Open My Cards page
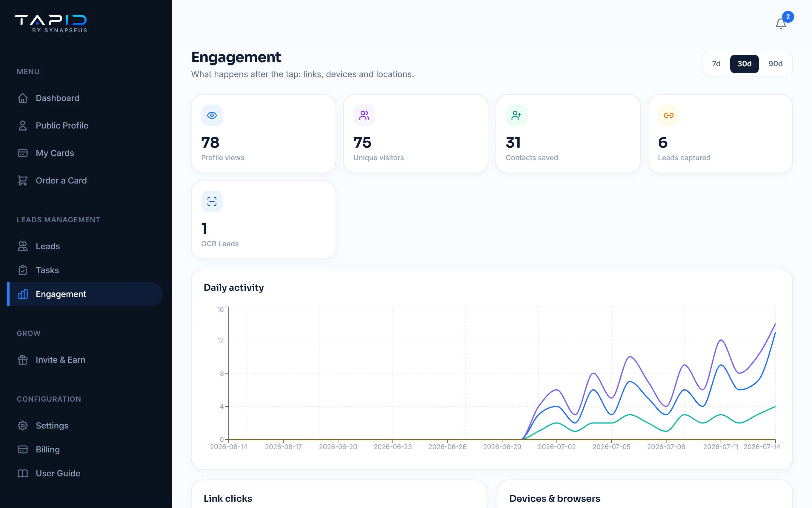Image resolution: width=812 pixels, height=508 pixels. (84, 153)
